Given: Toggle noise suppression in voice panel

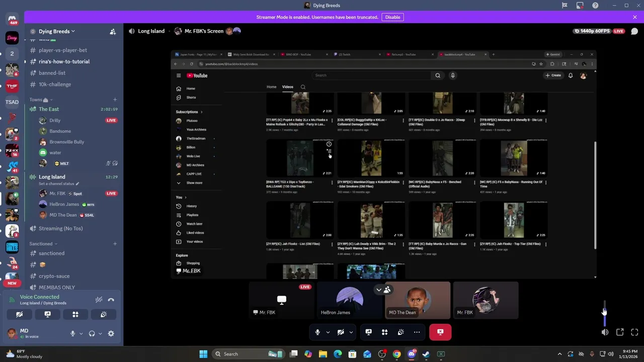Looking at the screenshot, I should [x=99, y=300].
